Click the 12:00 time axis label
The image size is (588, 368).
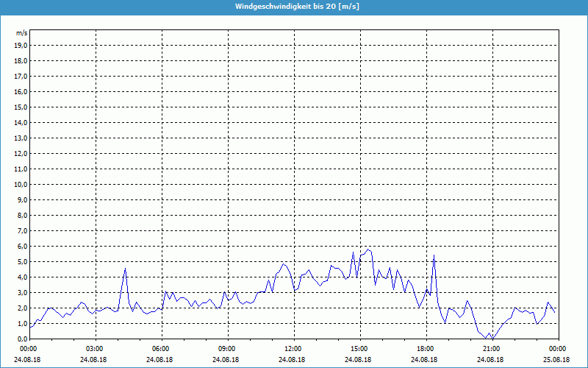(x=293, y=348)
